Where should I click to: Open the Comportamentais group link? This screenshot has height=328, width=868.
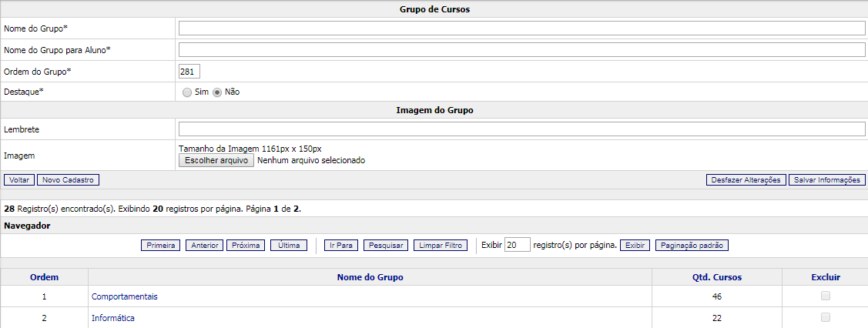125,296
